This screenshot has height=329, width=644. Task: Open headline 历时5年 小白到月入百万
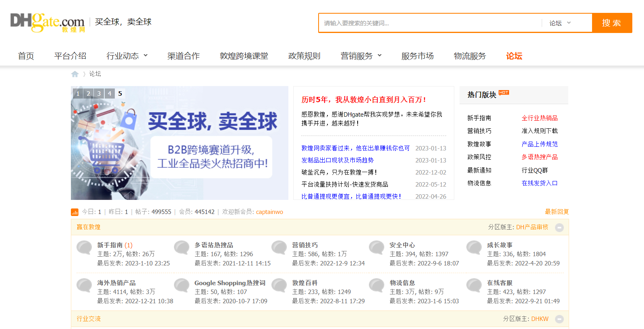(363, 99)
